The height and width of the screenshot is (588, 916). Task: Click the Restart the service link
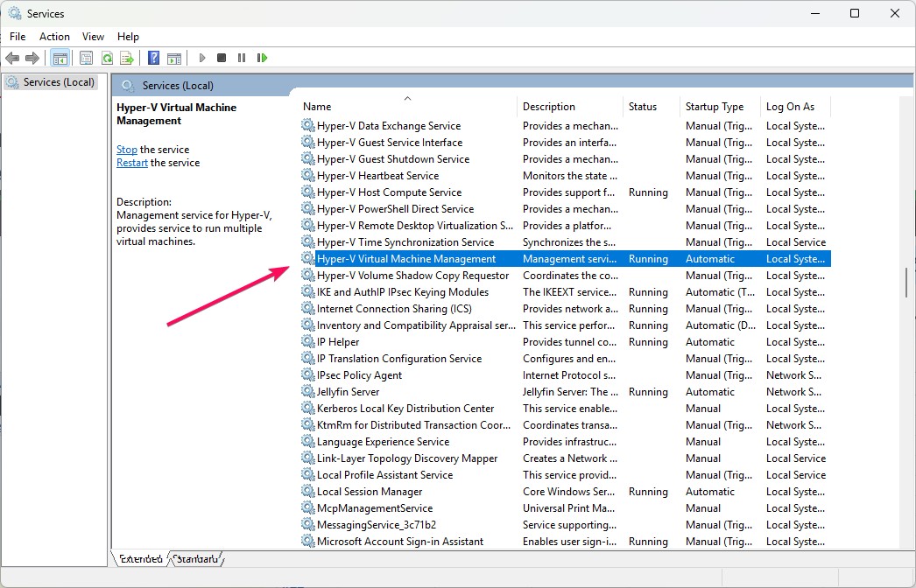coord(132,163)
